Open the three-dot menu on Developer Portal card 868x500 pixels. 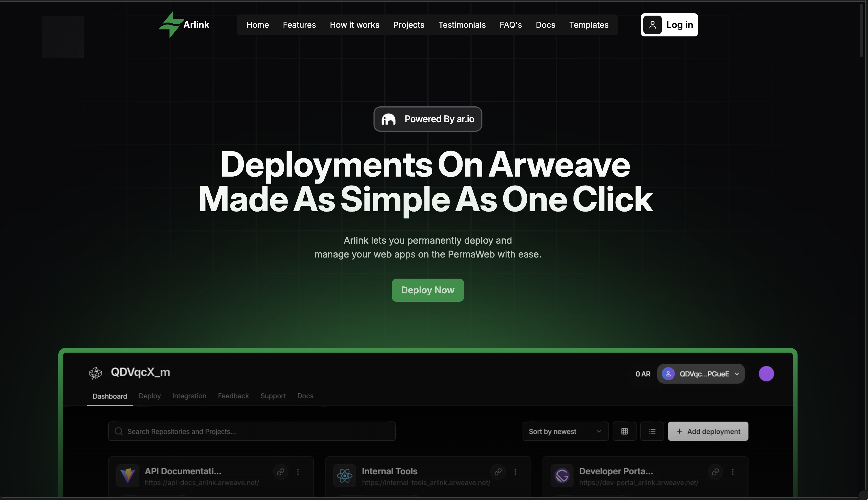[733, 471]
